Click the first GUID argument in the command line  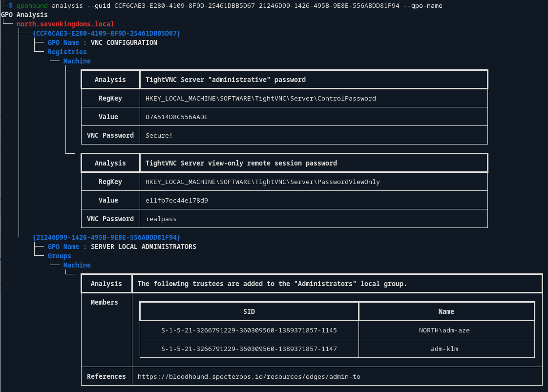click(185, 5)
